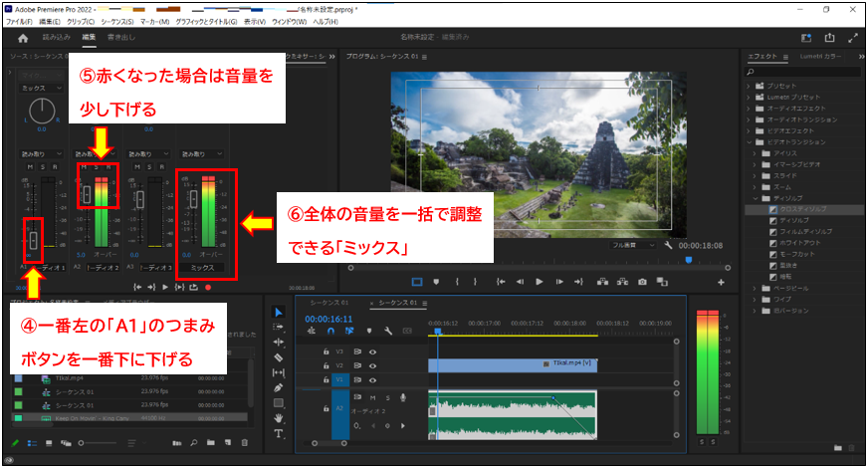Collapse the Dissolve folder
This screenshot has height=468, width=868.
(756, 198)
